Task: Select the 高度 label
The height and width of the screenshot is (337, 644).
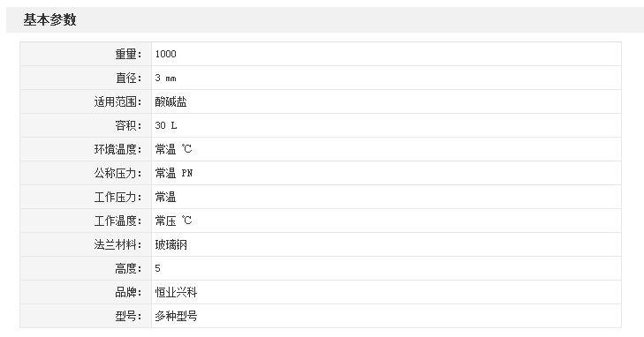Action: click(x=129, y=268)
